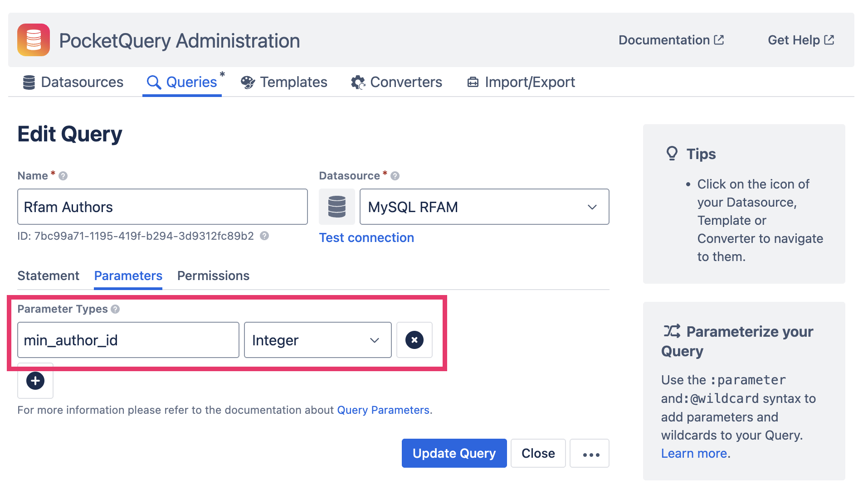The image size is (868, 489).
Task: Click the datasource database icon button
Action: (336, 207)
